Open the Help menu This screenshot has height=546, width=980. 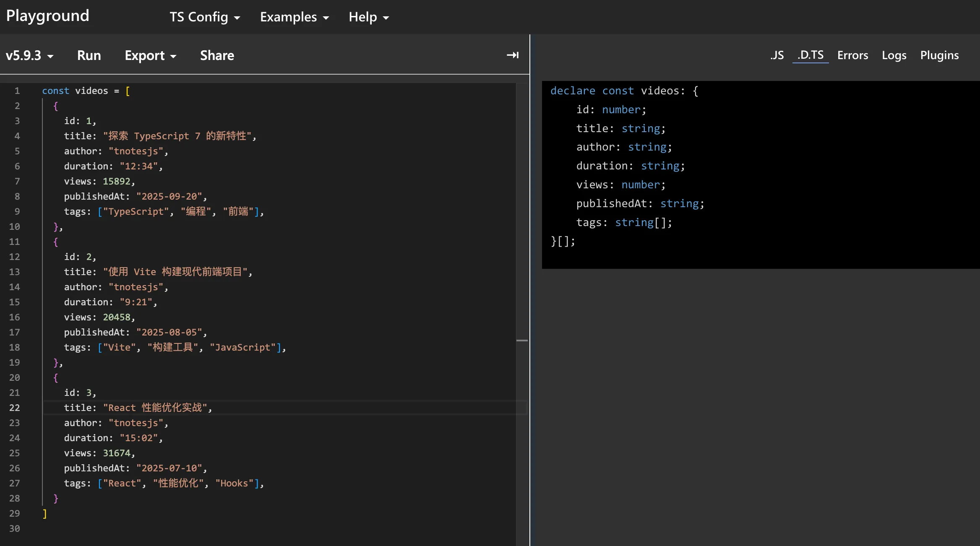point(369,17)
